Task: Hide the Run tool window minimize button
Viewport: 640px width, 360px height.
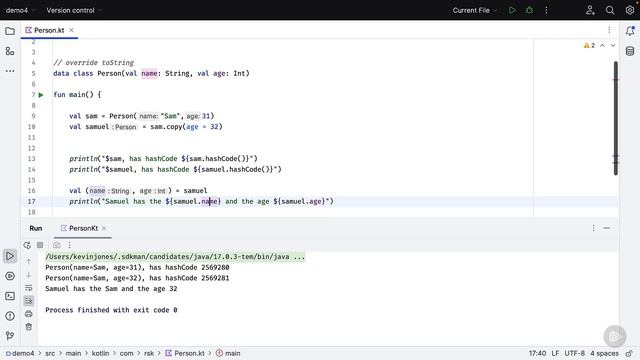Action: pyautogui.click(x=607, y=228)
